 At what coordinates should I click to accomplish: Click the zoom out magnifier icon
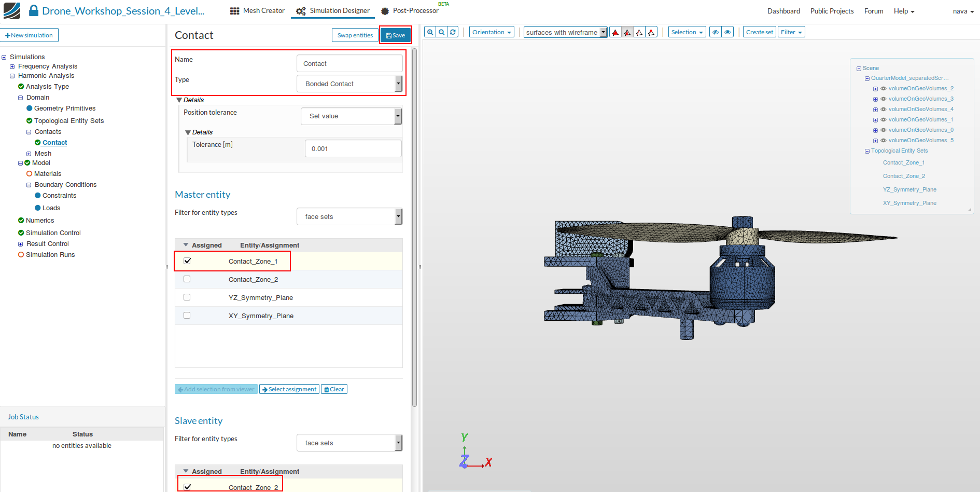coord(441,32)
